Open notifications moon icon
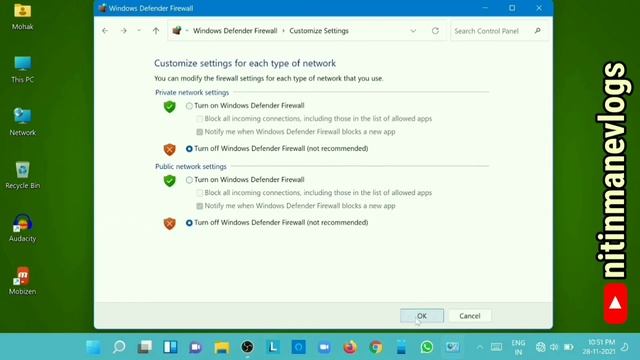The image size is (640, 360). point(625,347)
